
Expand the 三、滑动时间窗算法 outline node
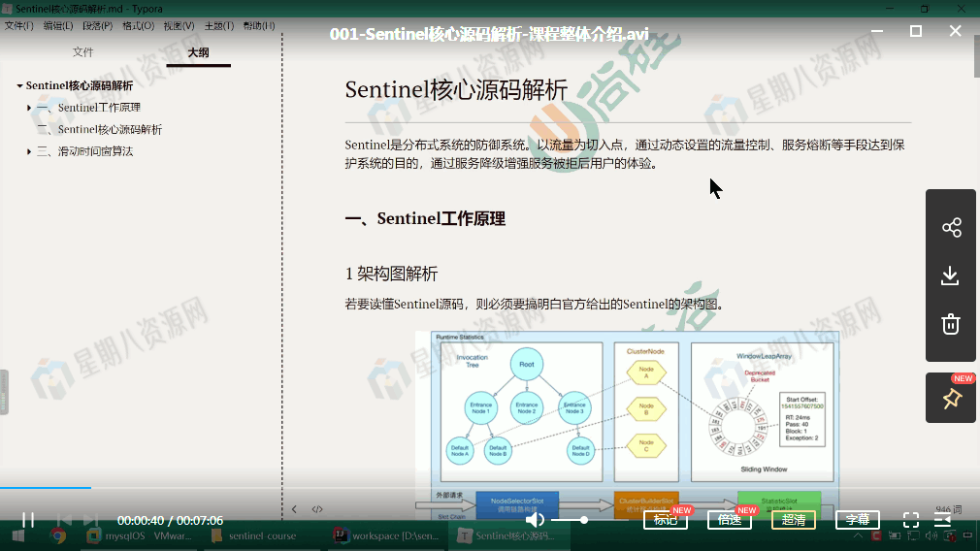(x=29, y=151)
